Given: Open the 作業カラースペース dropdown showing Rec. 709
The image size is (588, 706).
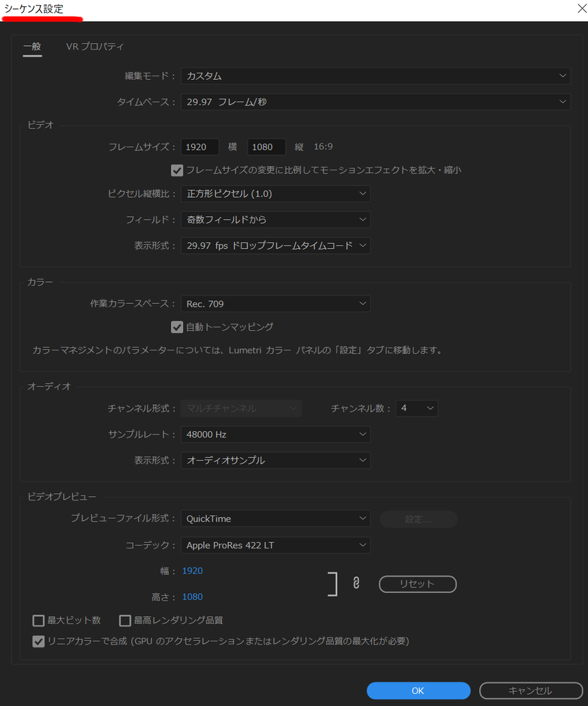Looking at the screenshot, I should click(276, 304).
